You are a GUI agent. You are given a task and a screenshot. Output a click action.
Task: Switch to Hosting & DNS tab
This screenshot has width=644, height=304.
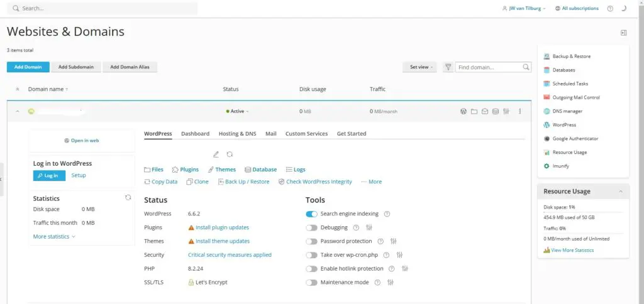click(x=237, y=134)
